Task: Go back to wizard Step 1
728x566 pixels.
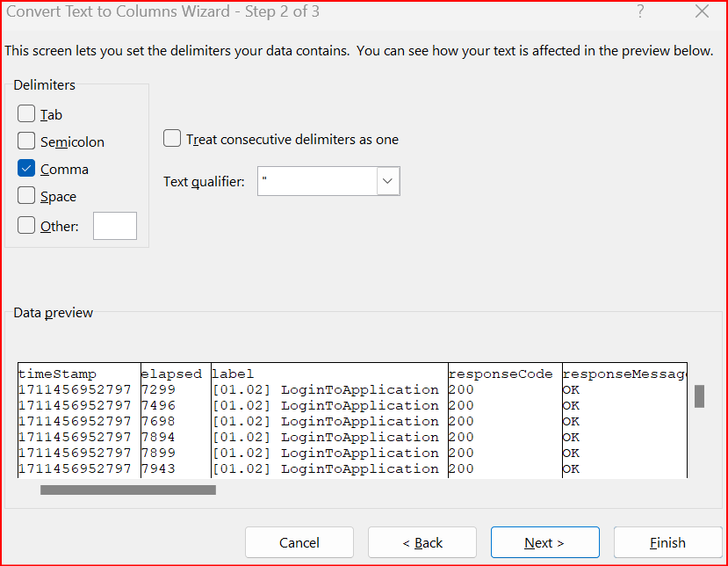Action: point(422,542)
